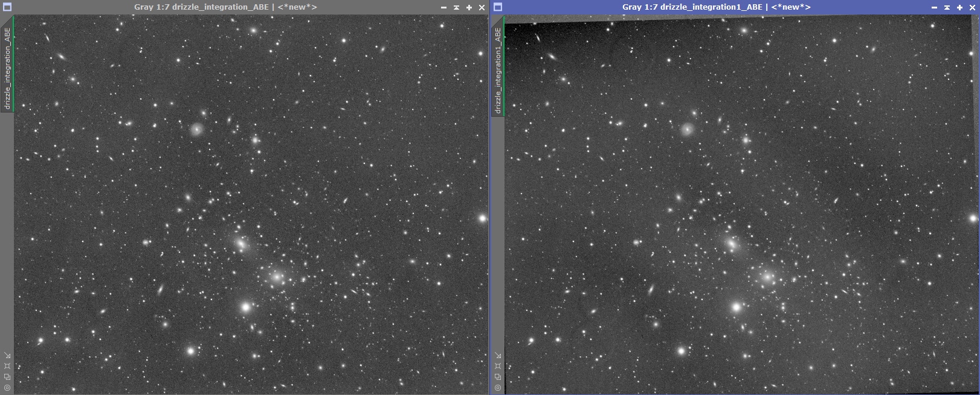980x395 pixels.
Task: Shade the drizzle_integration_ABE image window
Action: pyautogui.click(x=456, y=7)
